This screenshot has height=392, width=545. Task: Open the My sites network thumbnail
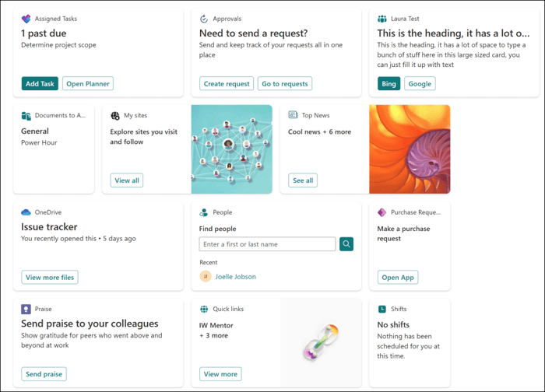point(231,149)
